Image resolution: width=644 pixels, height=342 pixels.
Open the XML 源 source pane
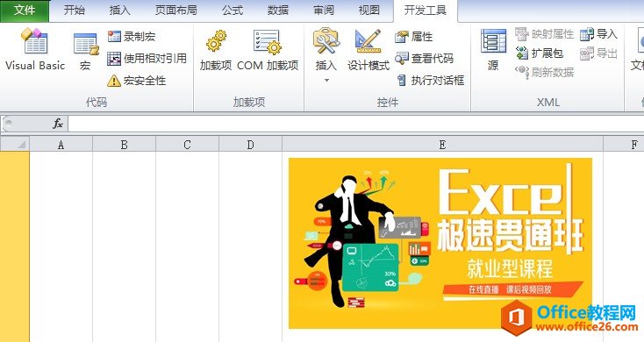pyautogui.click(x=493, y=50)
